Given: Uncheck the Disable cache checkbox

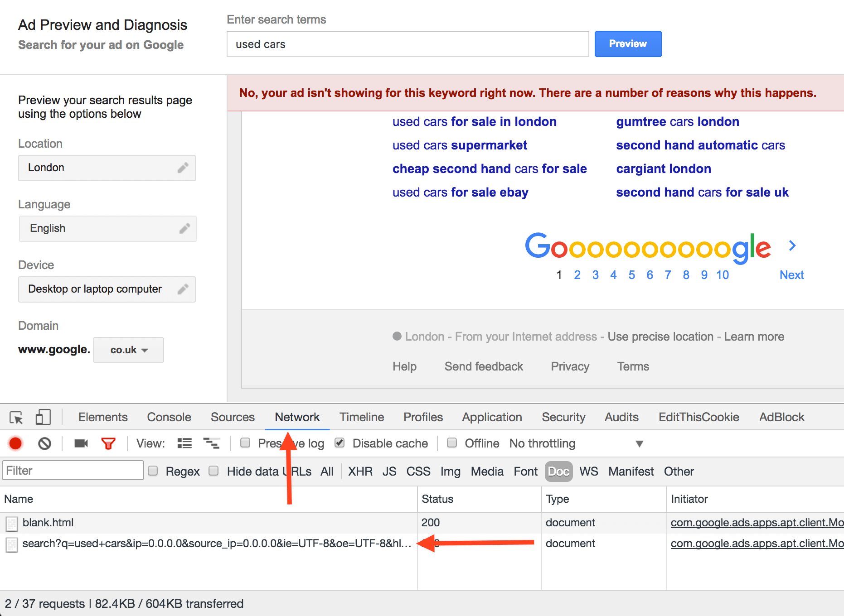Looking at the screenshot, I should pyautogui.click(x=340, y=443).
